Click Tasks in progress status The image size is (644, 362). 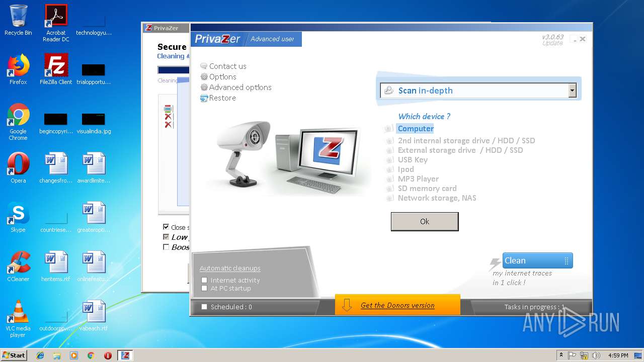[534, 307]
